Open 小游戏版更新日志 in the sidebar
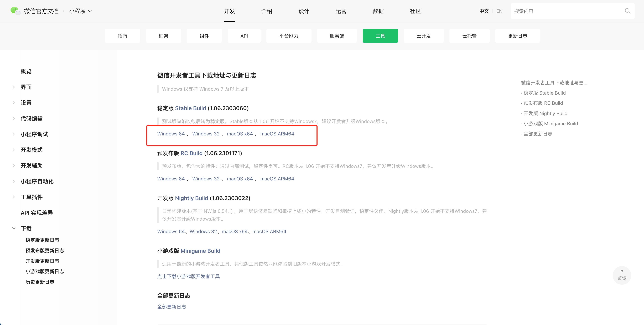The height and width of the screenshot is (325, 644). (45, 271)
